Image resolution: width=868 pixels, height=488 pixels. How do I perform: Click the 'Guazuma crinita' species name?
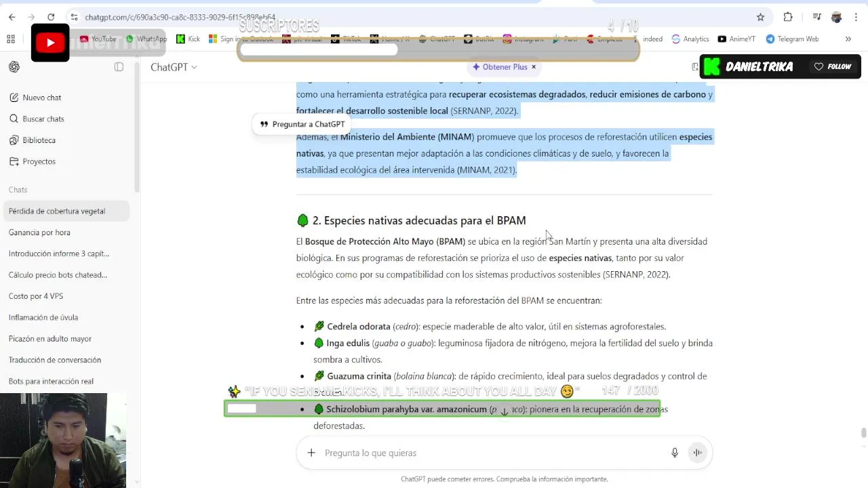[359, 376]
